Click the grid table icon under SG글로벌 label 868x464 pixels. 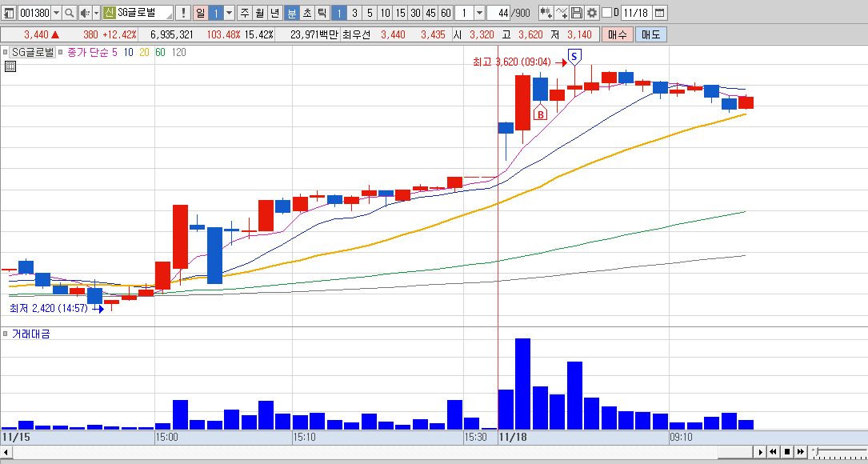pos(10,66)
